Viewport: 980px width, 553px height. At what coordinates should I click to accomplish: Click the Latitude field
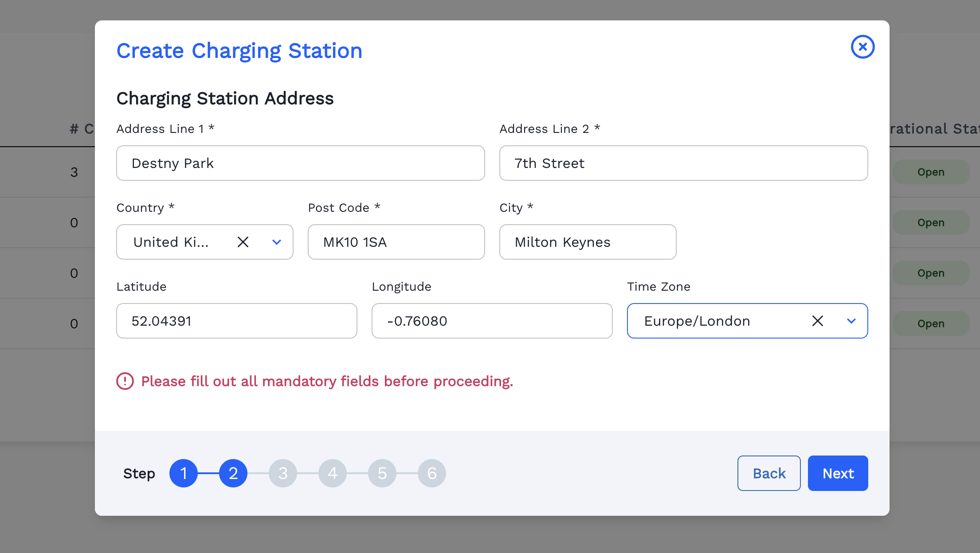coord(236,321)
